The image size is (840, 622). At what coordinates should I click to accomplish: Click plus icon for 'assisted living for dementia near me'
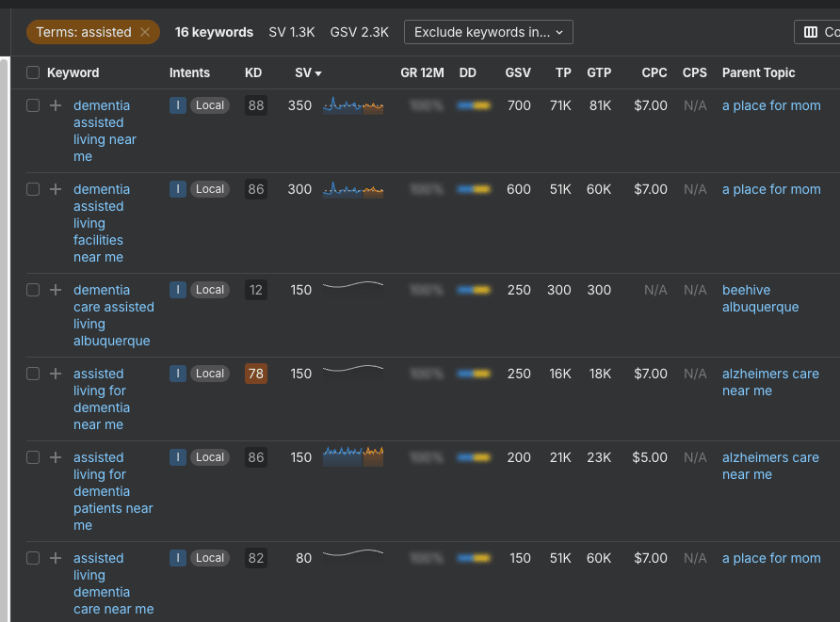coord(56,374)
